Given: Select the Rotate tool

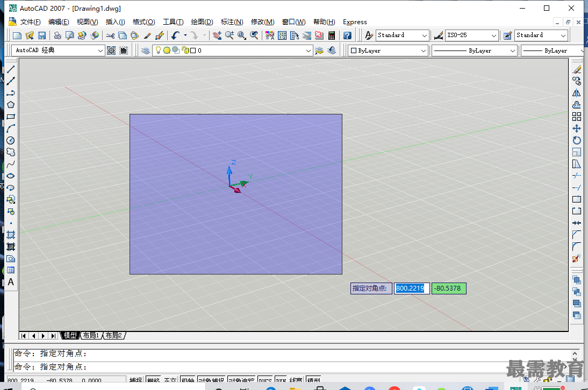Looking at the screenshot, I should tap(577, 141).
